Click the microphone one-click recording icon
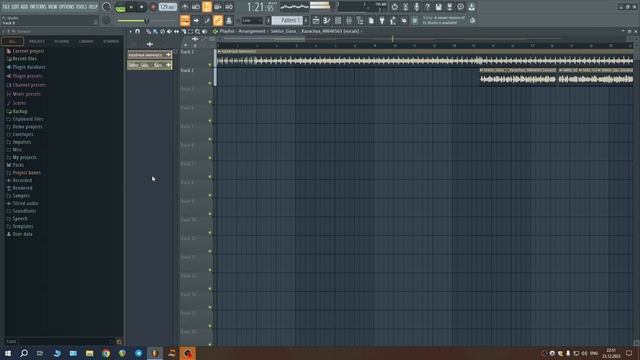 pos(416,7)
